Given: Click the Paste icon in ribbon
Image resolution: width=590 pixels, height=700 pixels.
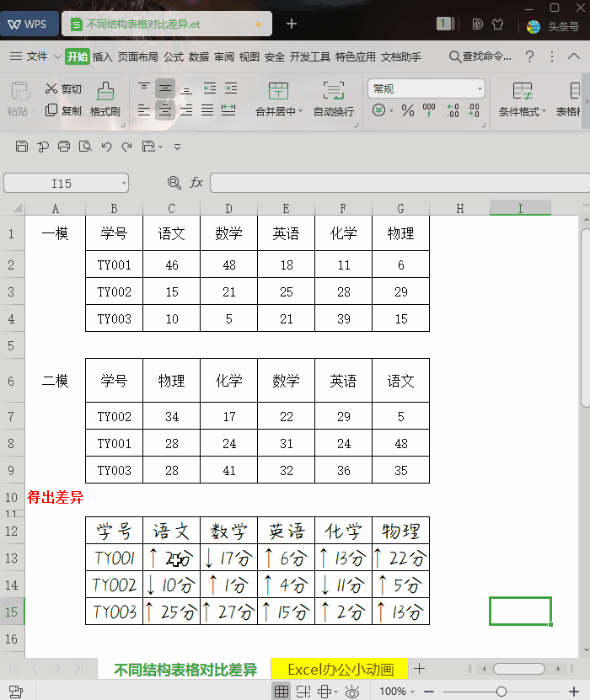Looking at the screenshot, I should [x=20, y=91].
